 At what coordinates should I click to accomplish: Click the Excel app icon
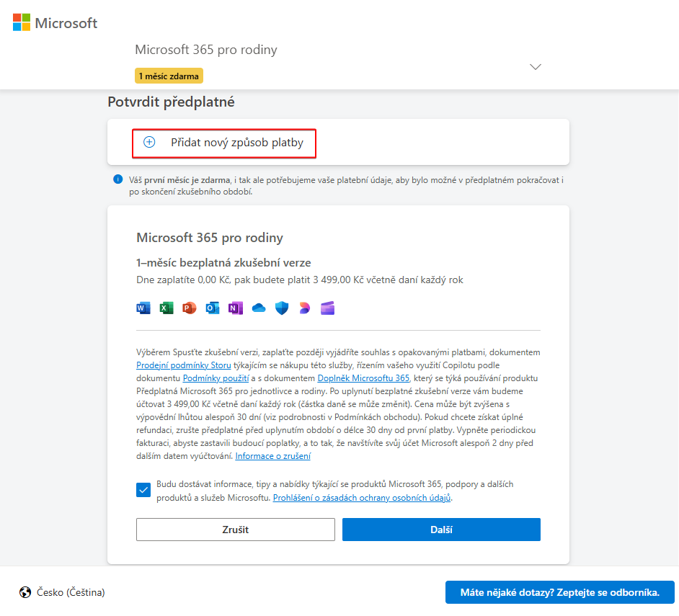[167, 308]
